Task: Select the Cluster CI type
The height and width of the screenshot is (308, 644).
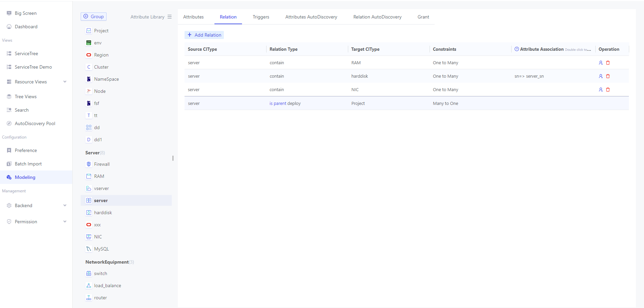Action: (x=101, y=67)
